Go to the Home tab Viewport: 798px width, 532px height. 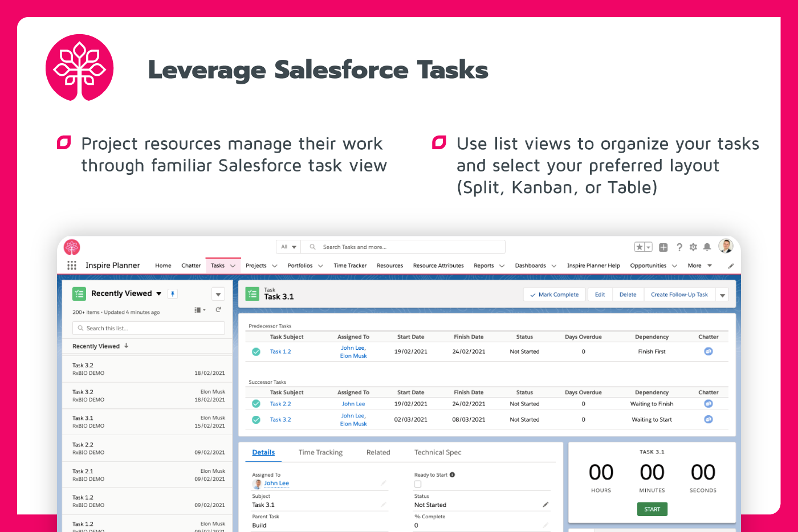(x=163, y=265)
